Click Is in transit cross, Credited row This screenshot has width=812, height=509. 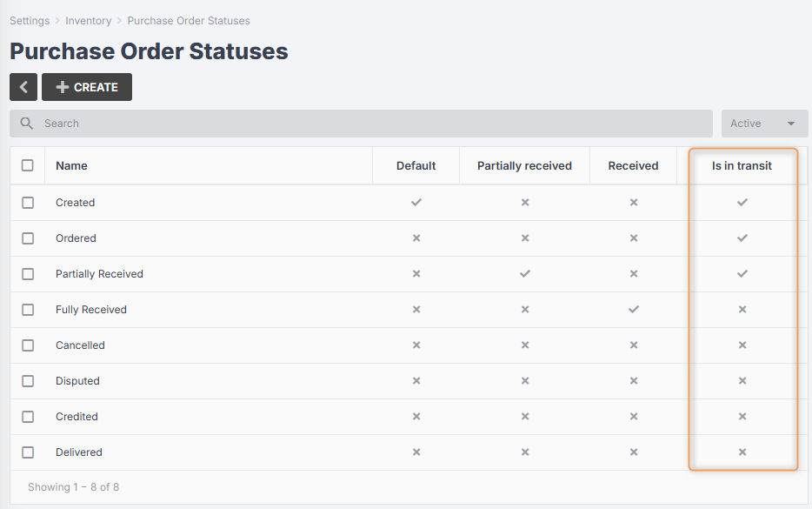(742, 417)
